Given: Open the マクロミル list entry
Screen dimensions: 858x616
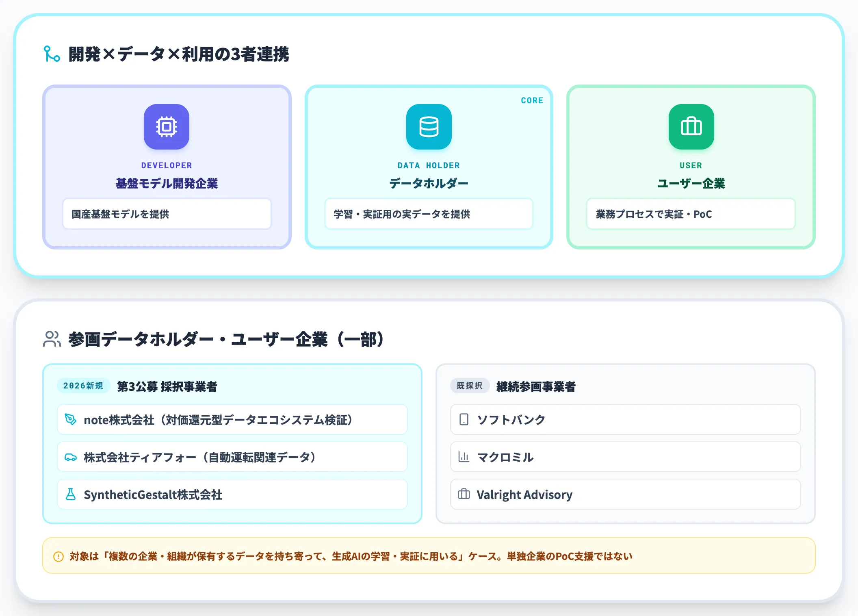Looking at the screenshot, I should click(x=625, y=457).
